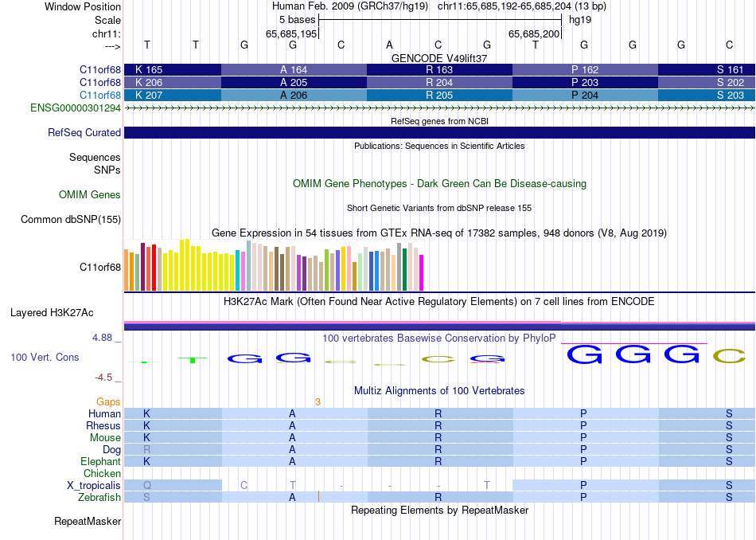Viewport: 756px width, 540px height.
Task: Click the P 162 codon block
Action: click(x=585, y=69)
